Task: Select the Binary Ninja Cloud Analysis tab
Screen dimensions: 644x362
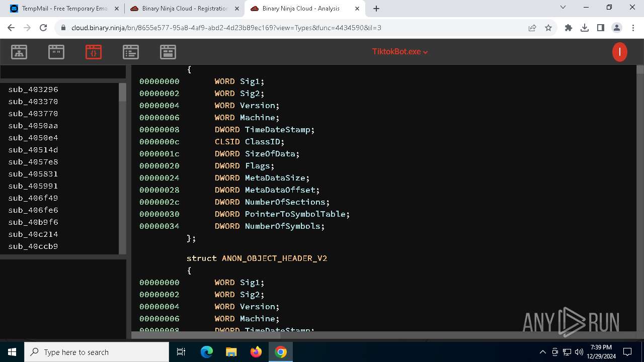Action: click(x=305, y=9)
